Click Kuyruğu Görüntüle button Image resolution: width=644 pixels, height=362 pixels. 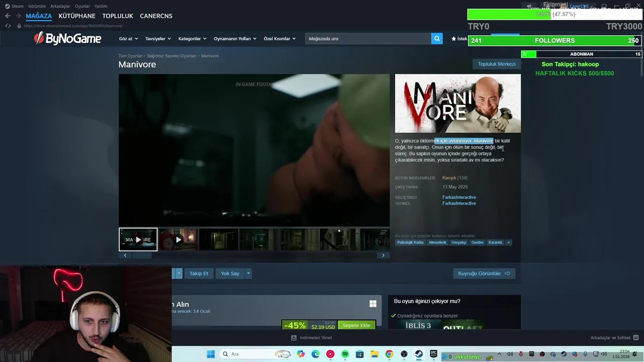click(x=484, y=274)
